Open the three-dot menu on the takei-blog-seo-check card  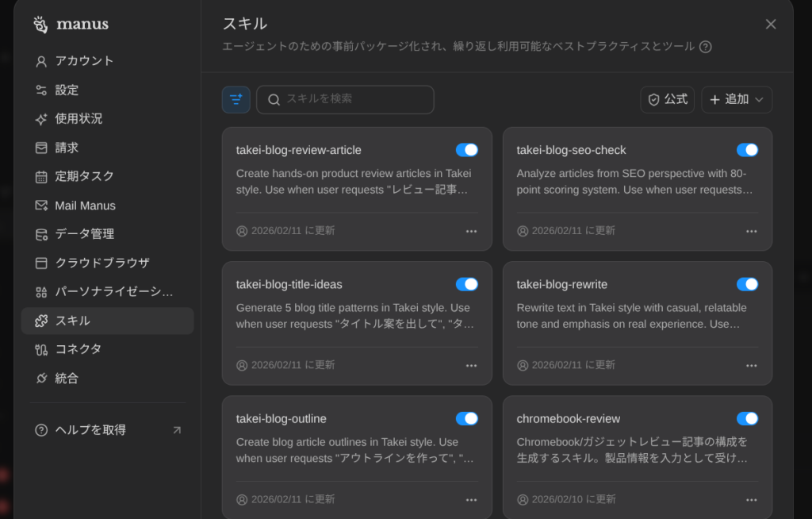tap(751, 231)
